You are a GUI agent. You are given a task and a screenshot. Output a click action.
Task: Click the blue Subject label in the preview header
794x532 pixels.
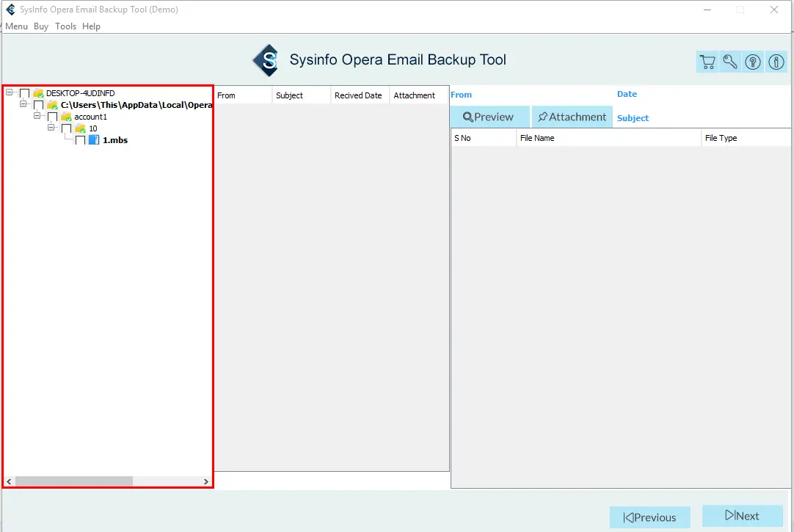tap(633, 118)
